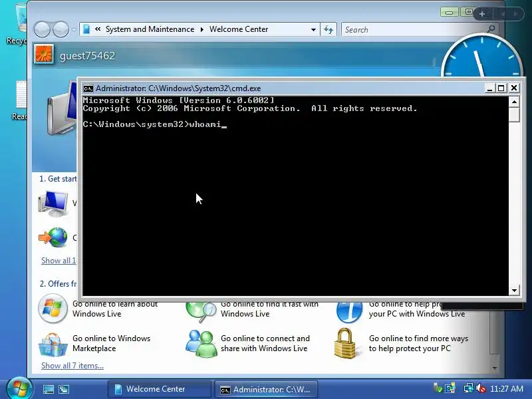
Task: Click Go online to find more ways to protect
Action: pos(418,343)
